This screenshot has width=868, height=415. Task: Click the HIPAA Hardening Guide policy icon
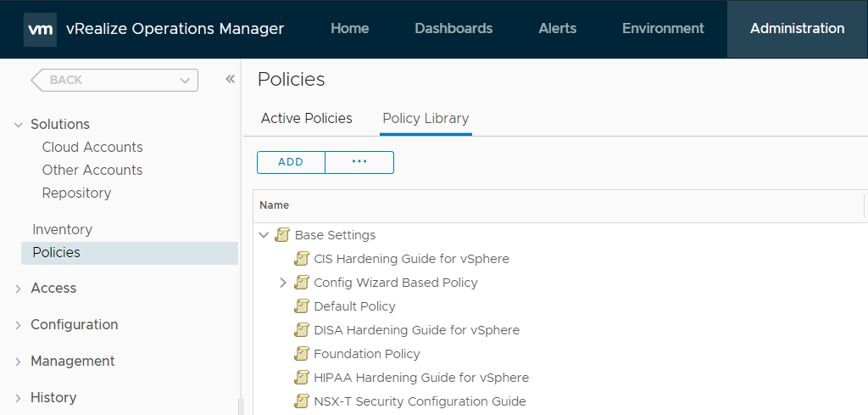301,378
